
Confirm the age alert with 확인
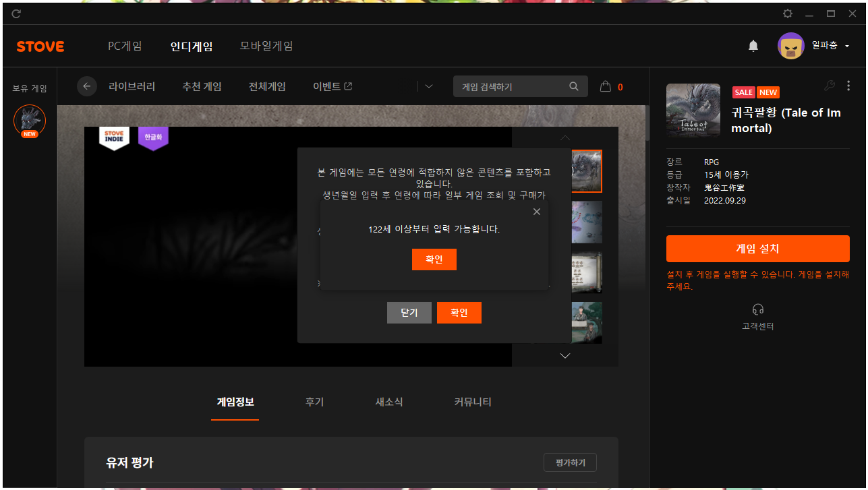point(434,259)
